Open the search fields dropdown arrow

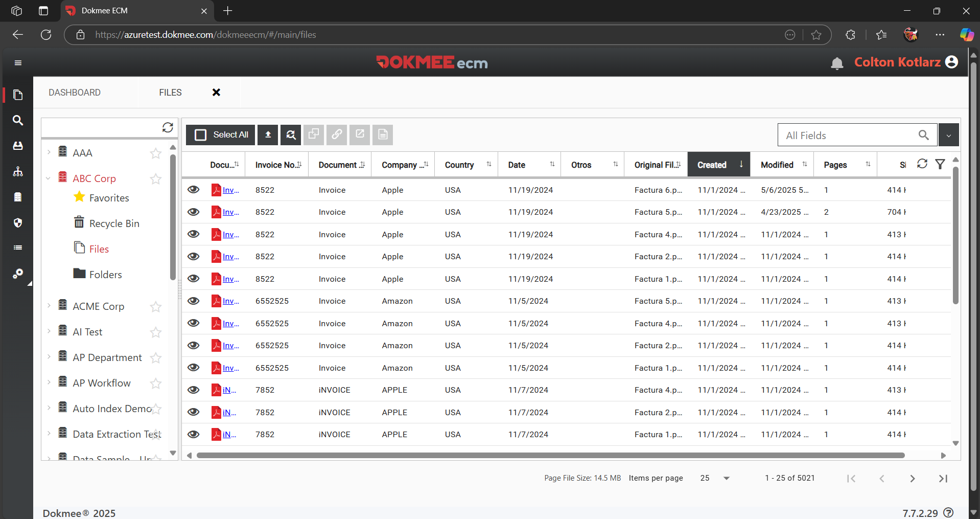coord(949,135)
